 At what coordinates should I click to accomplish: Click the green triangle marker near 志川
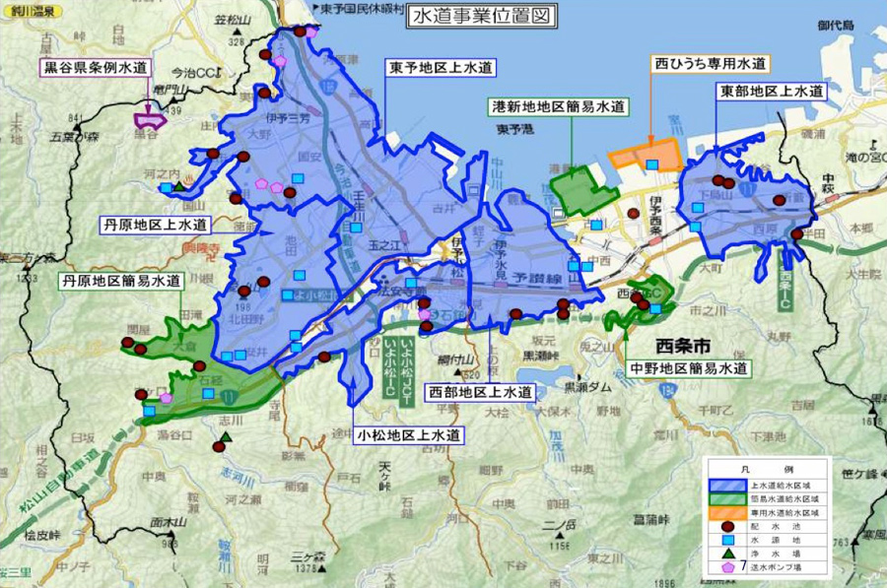[x=226, y=438]
